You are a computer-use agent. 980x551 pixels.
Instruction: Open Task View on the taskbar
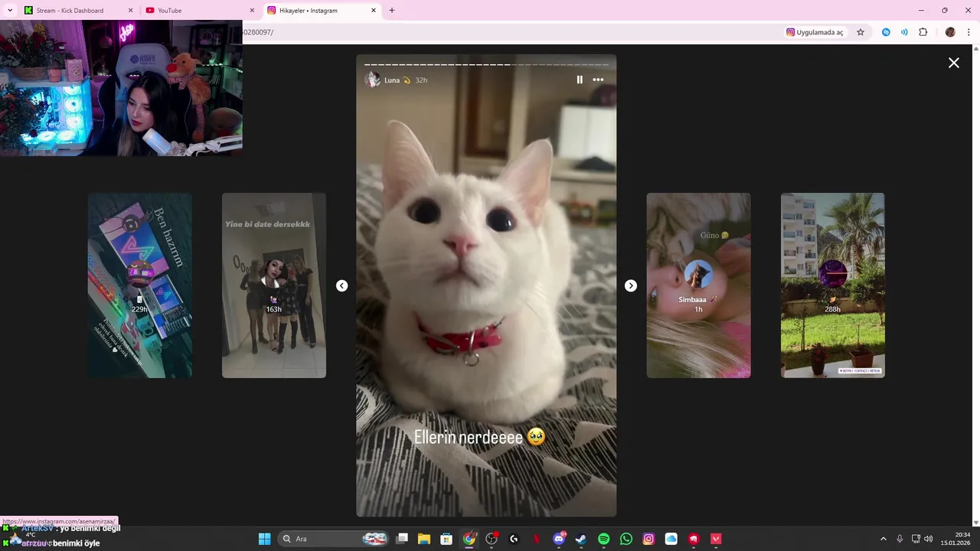pos(402,539)
